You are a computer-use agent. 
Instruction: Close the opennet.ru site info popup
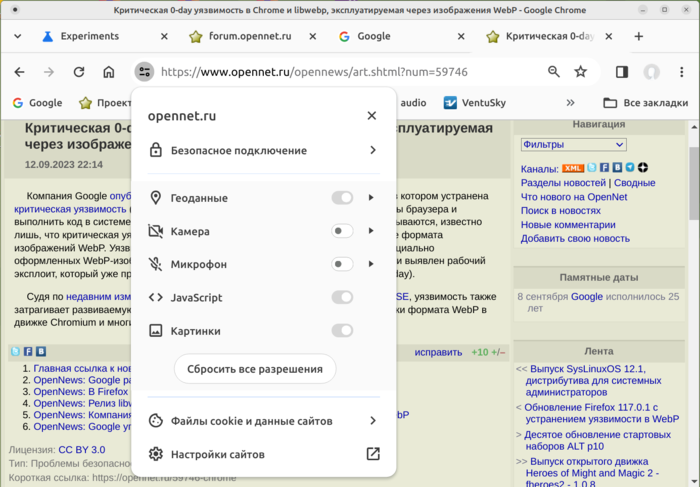coord(371,116)
